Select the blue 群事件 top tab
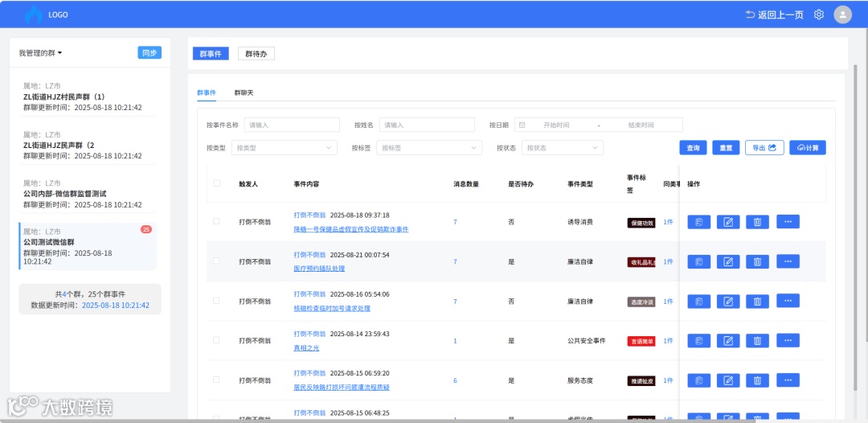 pos(211,54)
